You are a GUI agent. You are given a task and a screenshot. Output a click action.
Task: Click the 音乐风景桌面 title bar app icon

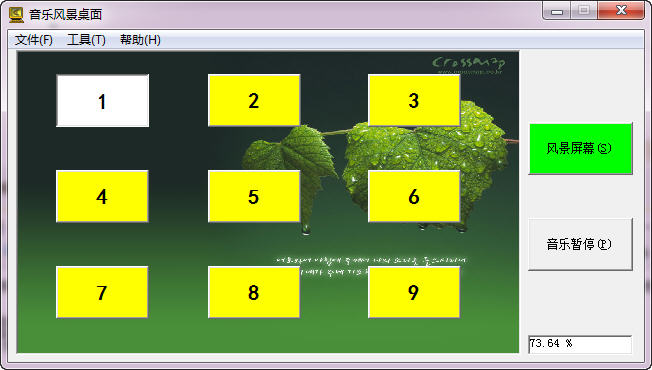[16, 15]
